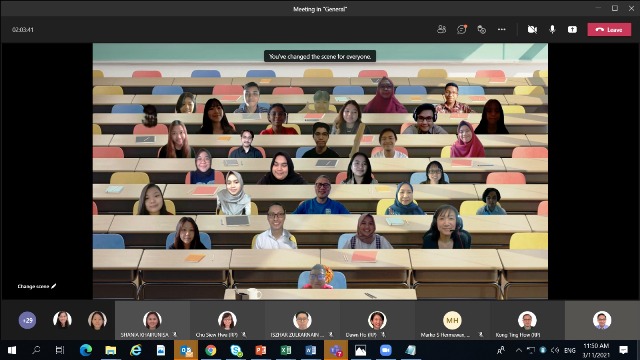This screenshot has width=640, height=360.
Task: Open the Windows Start menu
Action: click(x=12, y=350)
